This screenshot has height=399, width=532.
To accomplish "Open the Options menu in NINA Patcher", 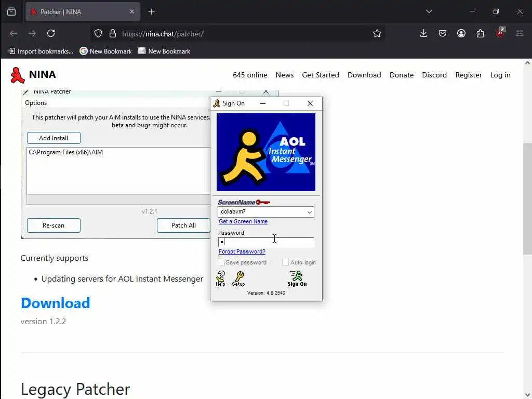I will (36, 103).
